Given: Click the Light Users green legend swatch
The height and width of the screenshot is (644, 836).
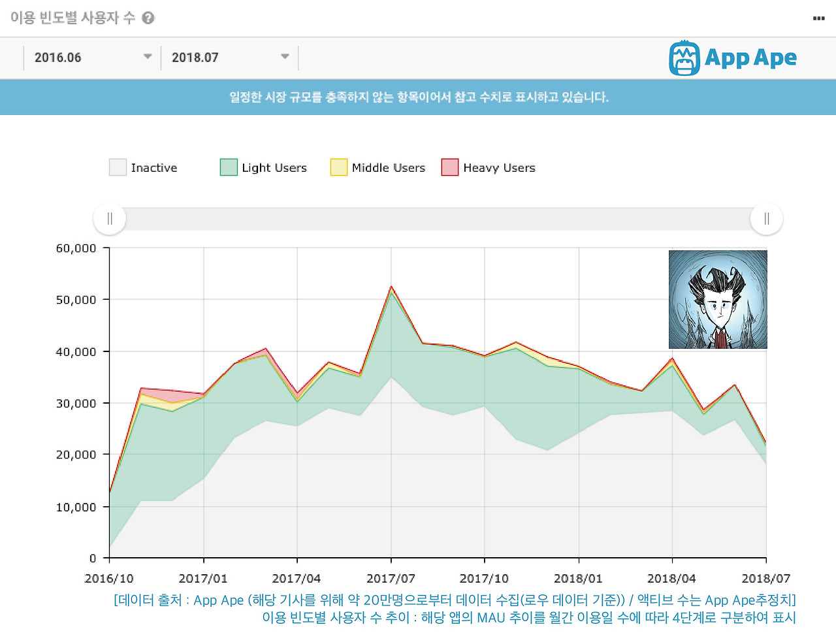Looking at the screenshot, I should pyautogui.click(x=228, y=167).
